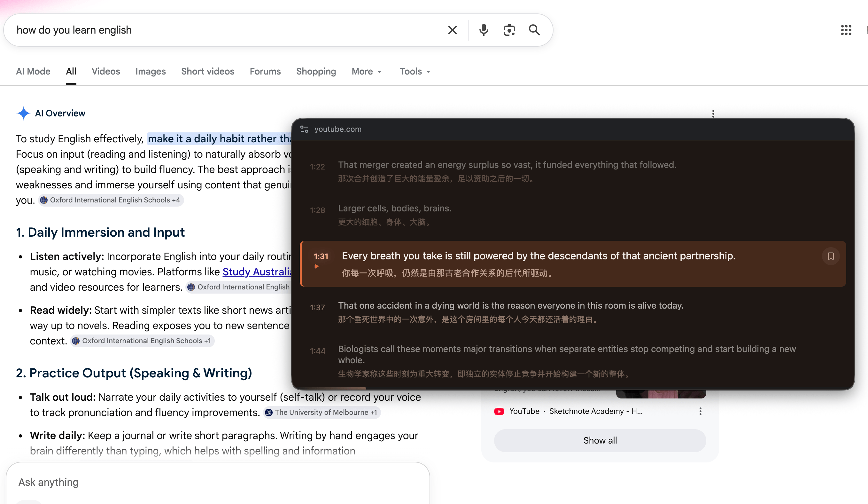868x504 pixels.
Task: Expand the More dropdown in search filters
Action: [367, 71]
